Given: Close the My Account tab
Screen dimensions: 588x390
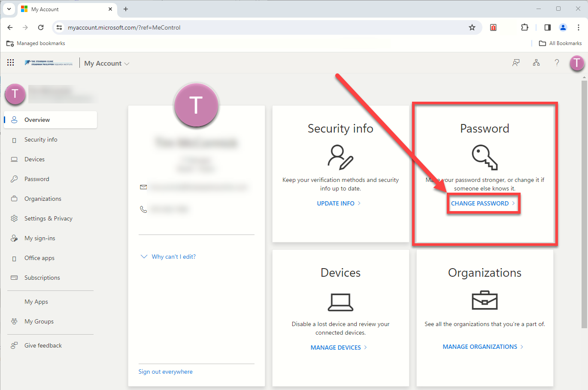Looking at the screenshot, I should click(110, 9).
